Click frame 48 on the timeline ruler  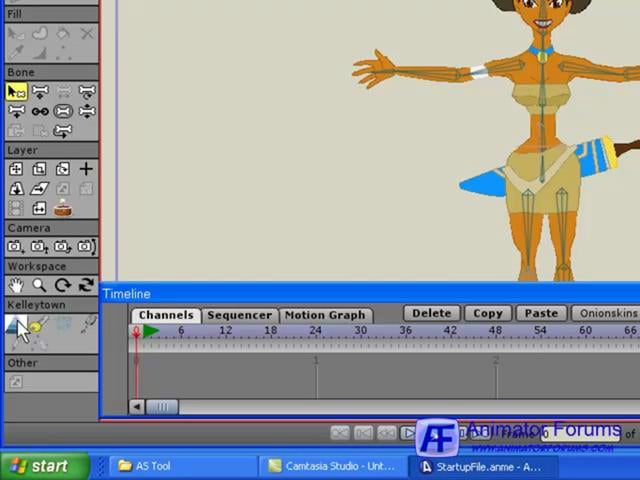(495, 331)
